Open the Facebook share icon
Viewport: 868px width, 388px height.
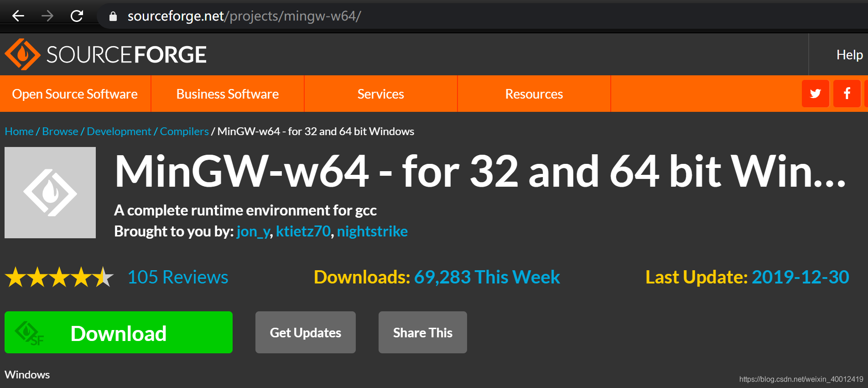pyautogui.click(x=847, y=94)
